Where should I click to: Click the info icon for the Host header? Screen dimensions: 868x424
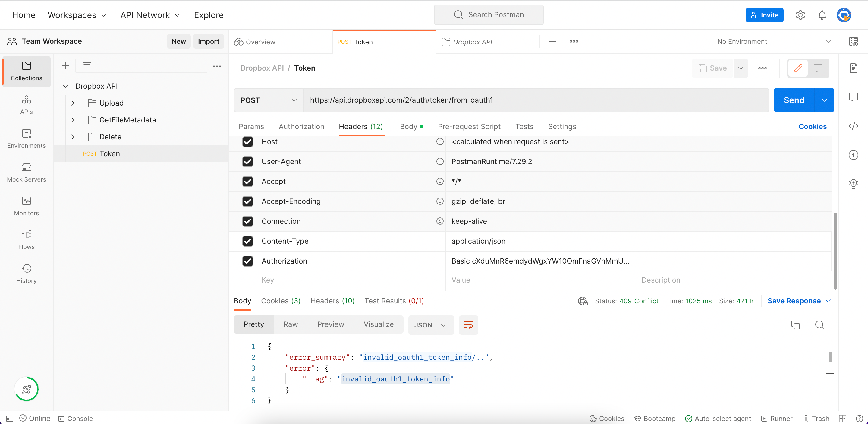(x=440, y=141)
